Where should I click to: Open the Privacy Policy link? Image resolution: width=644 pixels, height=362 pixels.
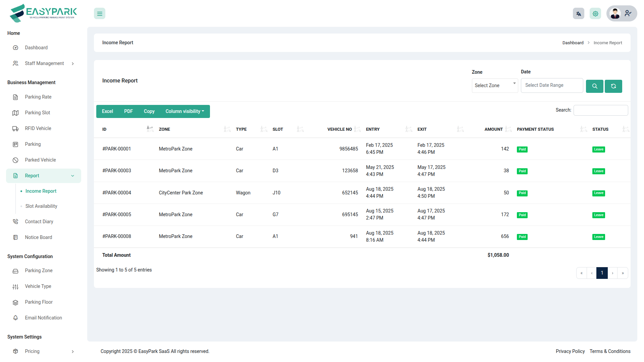click(x=570, y=351)
